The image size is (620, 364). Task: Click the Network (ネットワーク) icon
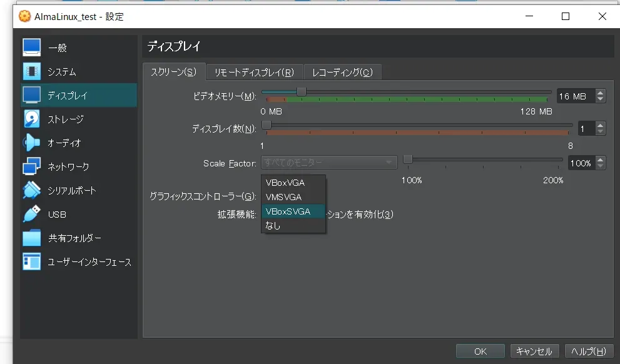coord(32,166)
